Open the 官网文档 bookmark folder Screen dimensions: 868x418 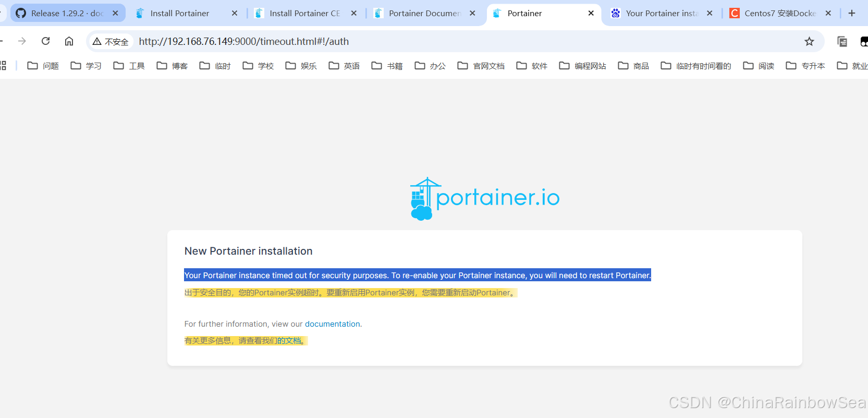(481, 66)
